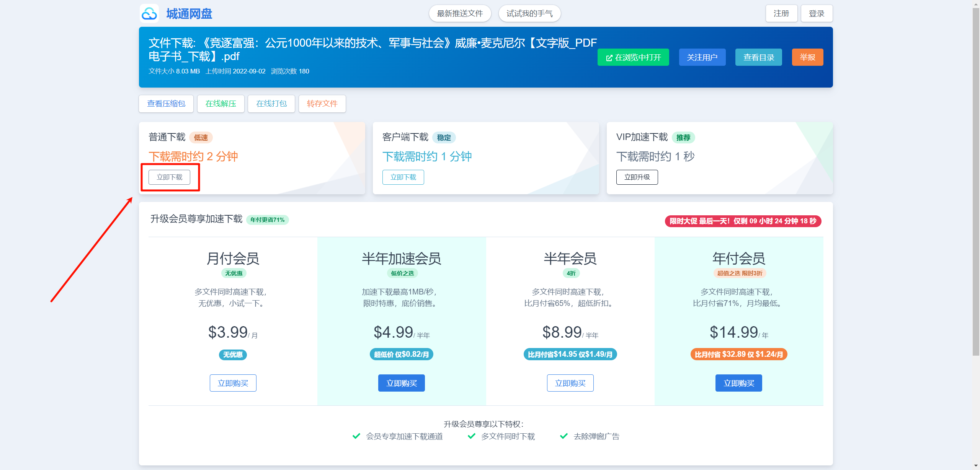This screenshot has width=980, height=470.
Task: Click the 在浏览中打开 external-link icon button
Action: pyautogui.click(x=633, y=57)
